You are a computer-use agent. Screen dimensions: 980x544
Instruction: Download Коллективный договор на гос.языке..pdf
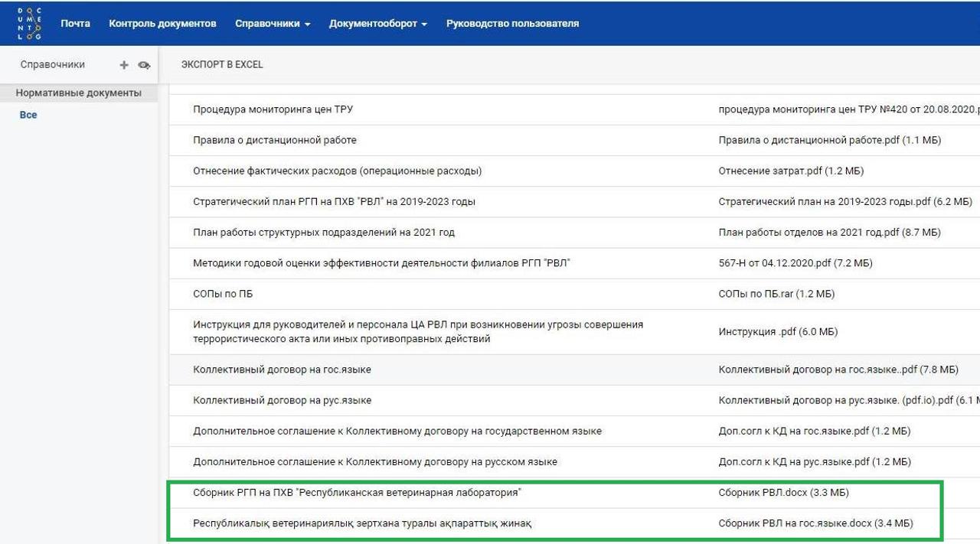[838, 370]
